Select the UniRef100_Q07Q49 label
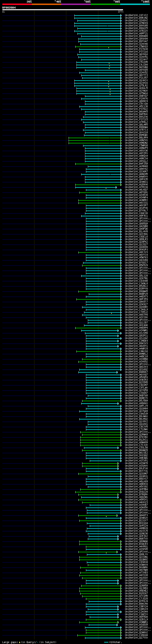152x644 pixels. (x=137, y=411)
